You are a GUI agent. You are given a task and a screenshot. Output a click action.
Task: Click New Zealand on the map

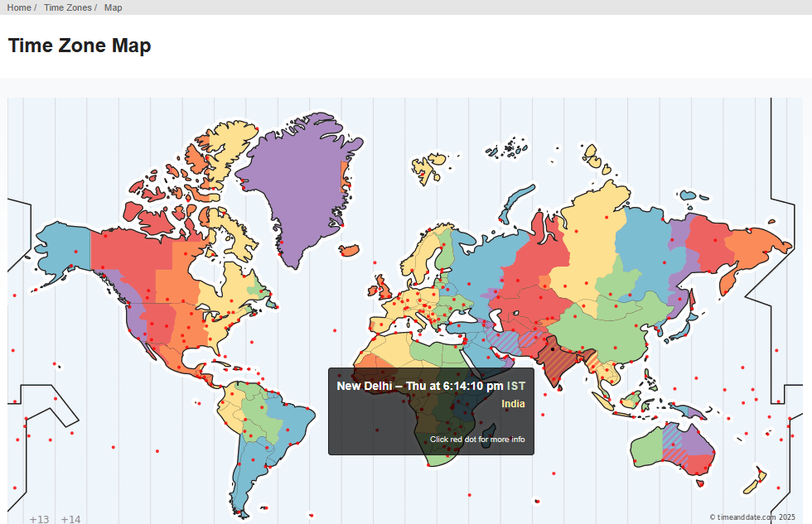pos(755,481)
